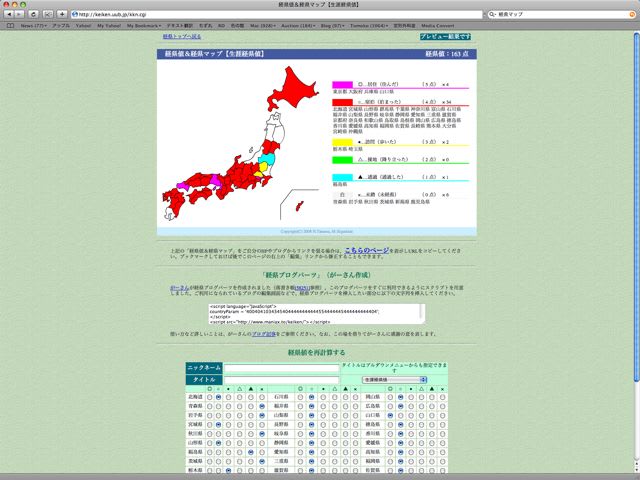Open the Mac (928) bookmarks folder
Viewport: 640px width, 480px height.
[x=262, y=26]
